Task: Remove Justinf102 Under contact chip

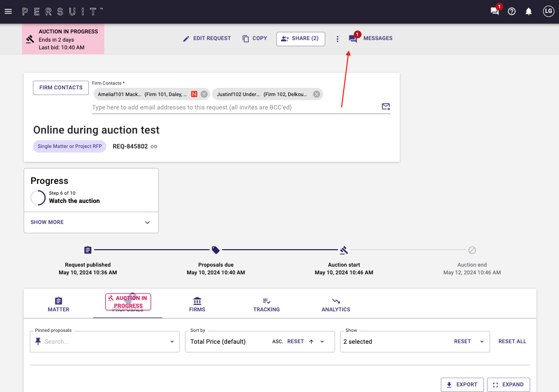Action: pos(316,94)
